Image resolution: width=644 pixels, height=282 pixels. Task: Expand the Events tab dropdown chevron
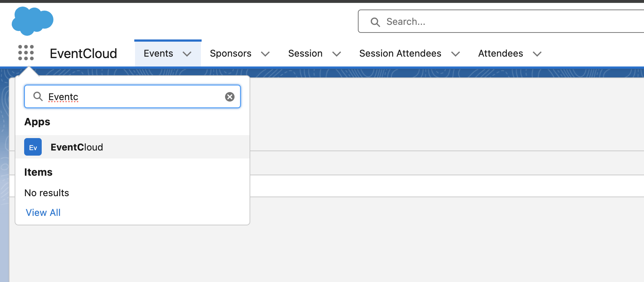pos(187,54)
